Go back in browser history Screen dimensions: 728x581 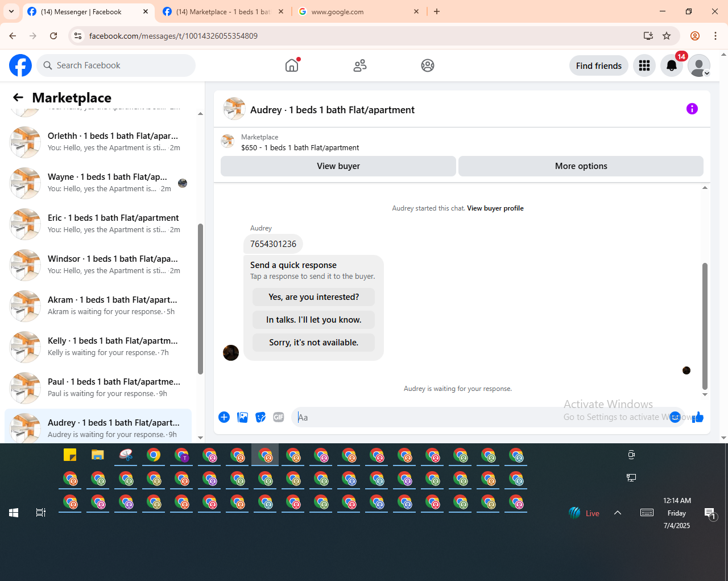tap(13, 36)
